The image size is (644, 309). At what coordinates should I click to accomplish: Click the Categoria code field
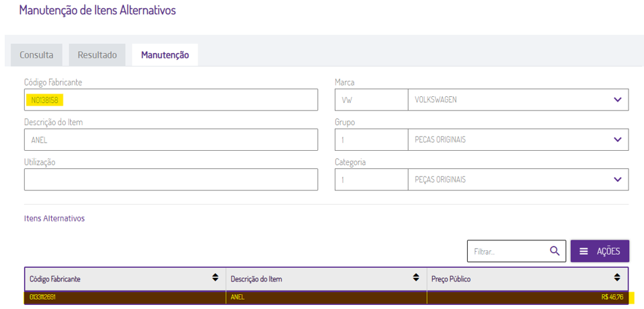(371, 179)
